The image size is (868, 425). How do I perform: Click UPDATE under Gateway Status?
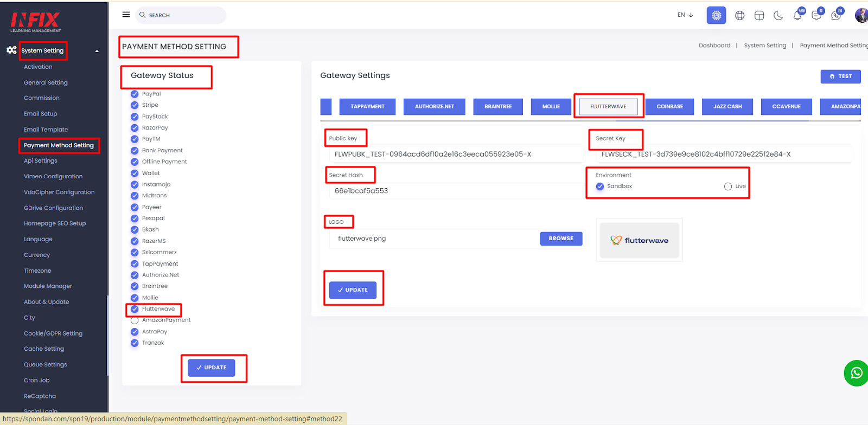(212, 368)
